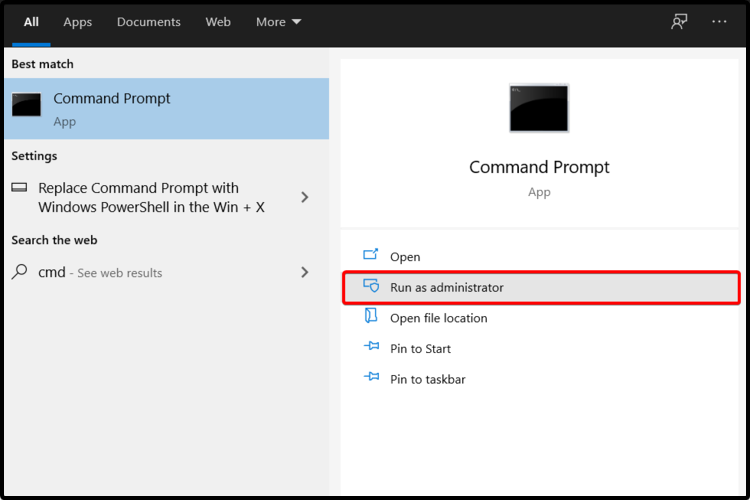Click the Open file location folder icon
Image resolution: width=750 pixels, height=500 pixels.
pyautogui.click(x=371, y=316)
